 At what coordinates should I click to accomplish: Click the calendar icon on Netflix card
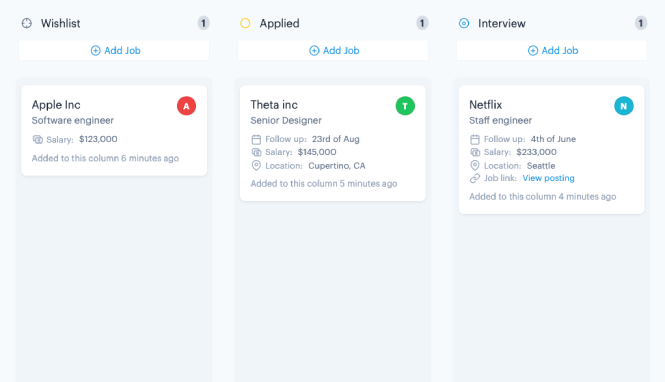click(x=475, y=139)
